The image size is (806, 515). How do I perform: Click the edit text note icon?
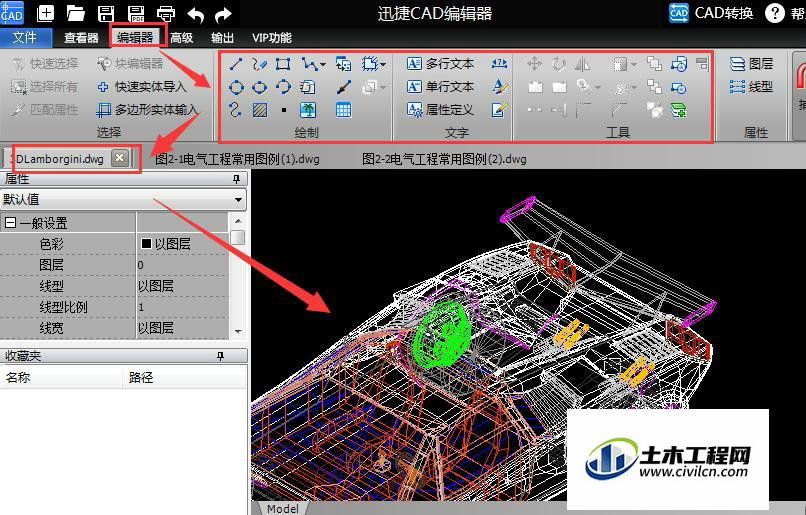[x=500, y=109]
